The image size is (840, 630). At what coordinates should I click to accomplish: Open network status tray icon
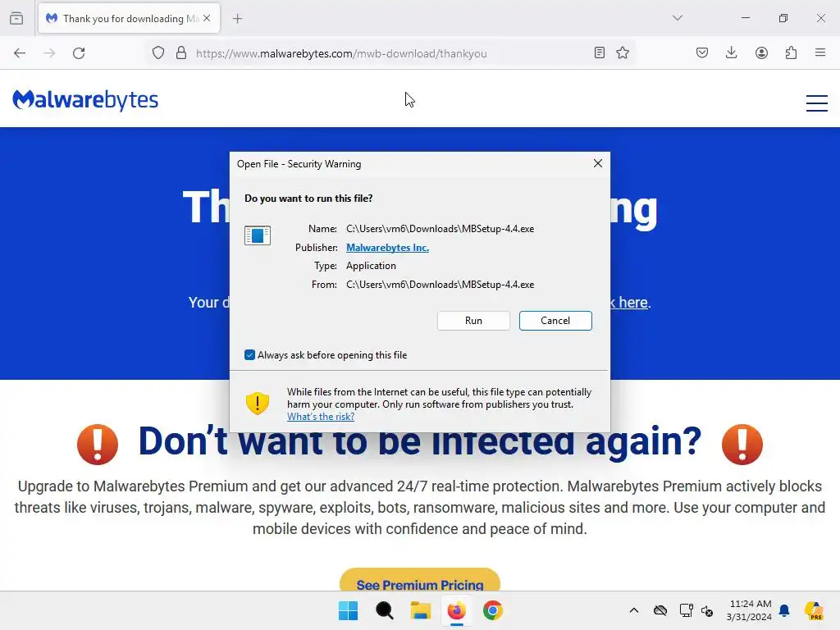(x=687, y=610)
